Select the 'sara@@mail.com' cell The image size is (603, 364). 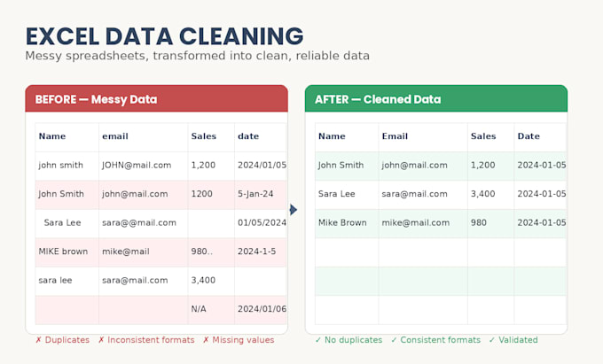click(139, 222)
